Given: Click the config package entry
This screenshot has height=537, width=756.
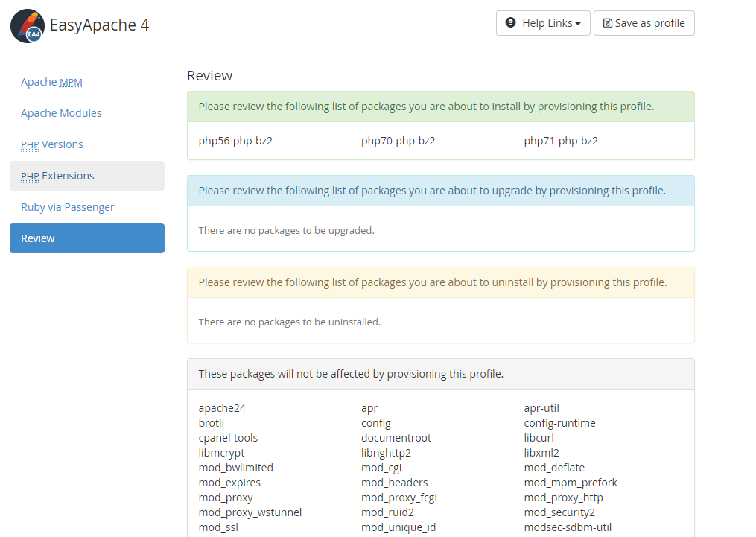Looking at the screenshot, I should (x=376, y=423).
